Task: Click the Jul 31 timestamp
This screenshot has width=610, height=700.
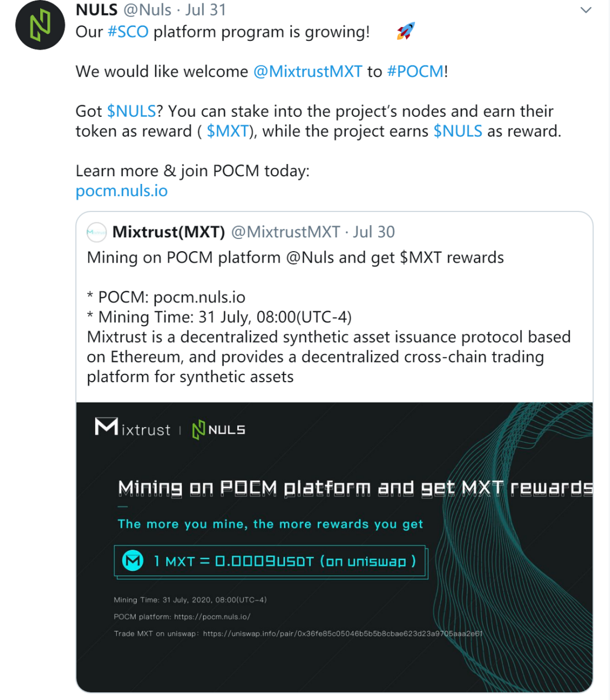Action: pyautogui.click(x=205, y=10)
